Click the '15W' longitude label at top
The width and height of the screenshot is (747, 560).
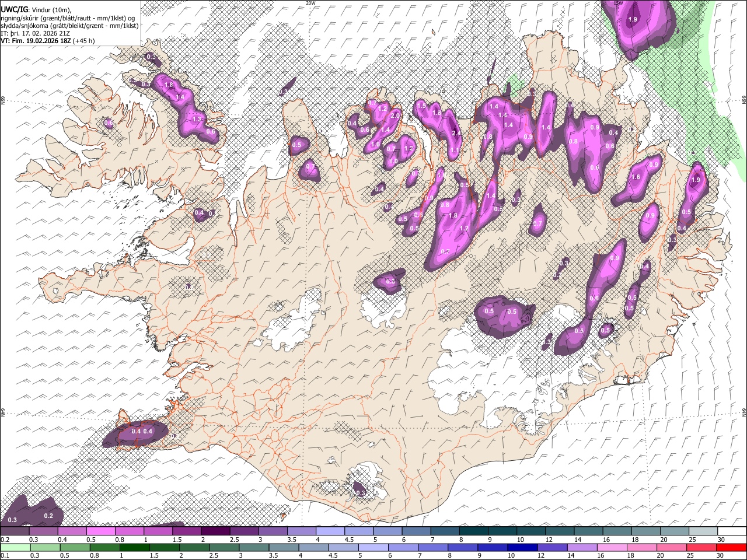click(x=619, y=3)
